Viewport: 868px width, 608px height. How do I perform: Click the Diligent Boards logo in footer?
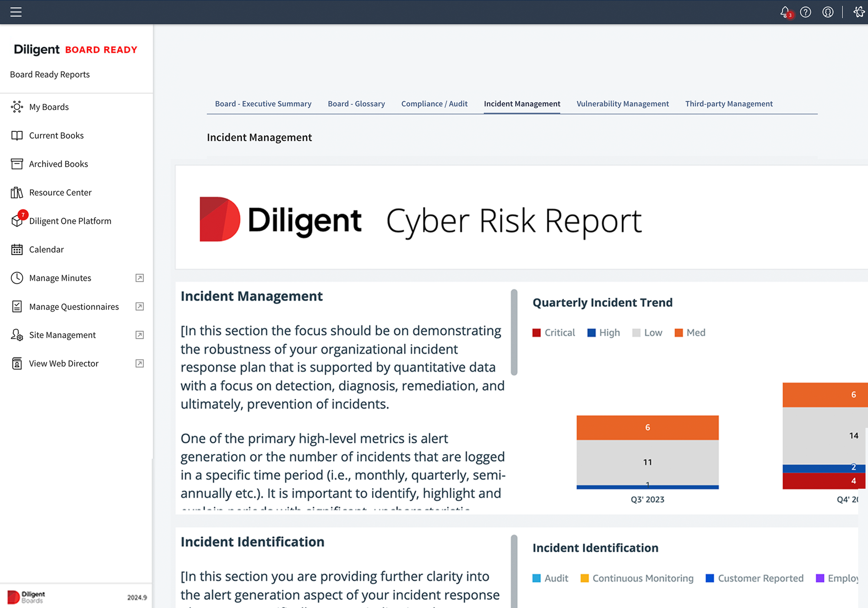coord(26,597)
